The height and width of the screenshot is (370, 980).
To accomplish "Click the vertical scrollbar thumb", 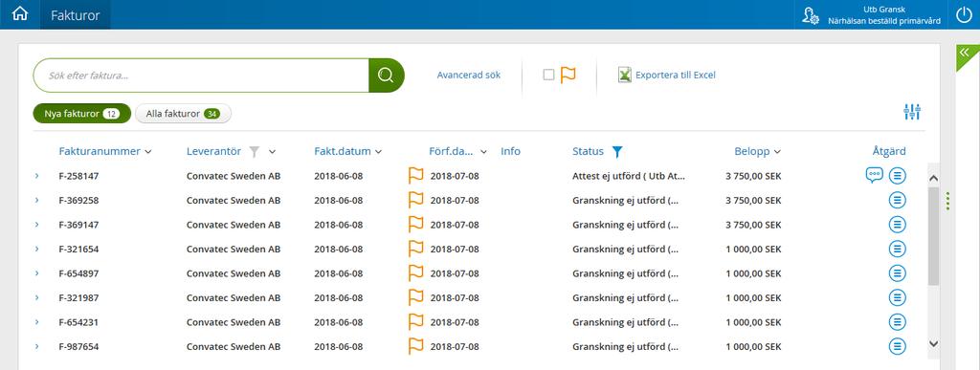I will pos(934,236).
